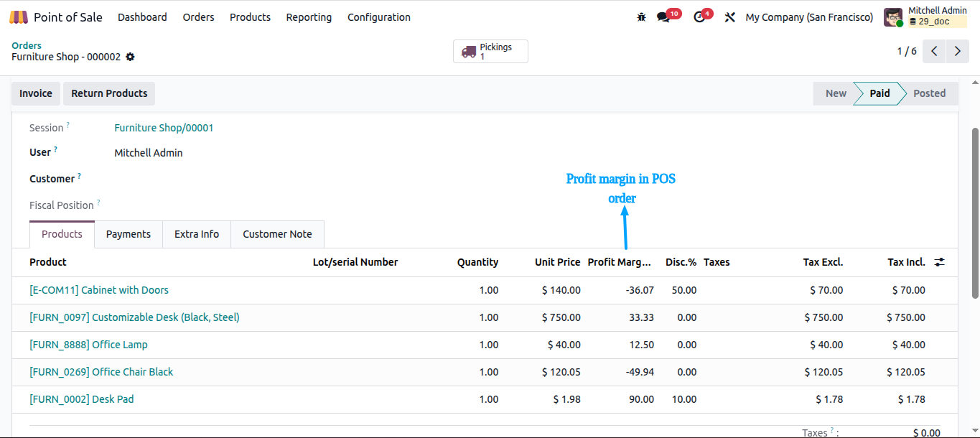
Task: Open company switcher My Company (San Francisco)
Action: tap(809, 17)
